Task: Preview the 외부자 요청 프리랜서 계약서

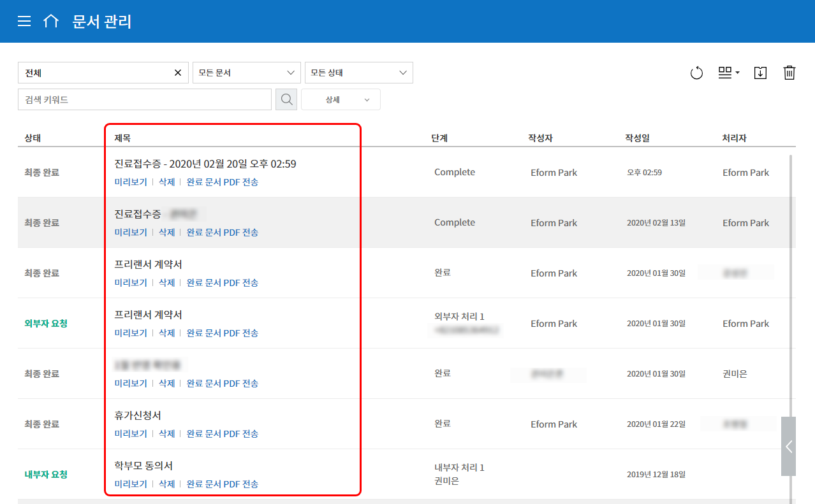Action: pyautogui.click(x=131, y=333)
